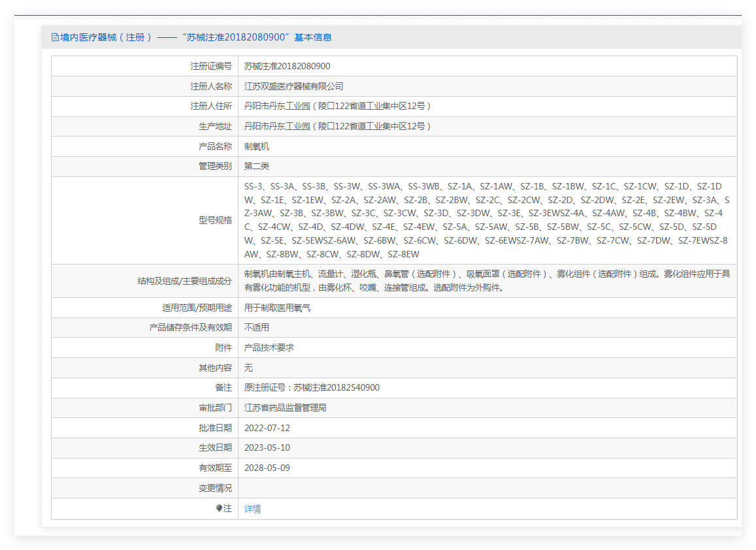Click the 结构及组成/主要组成成分 label

click(x=185, y=281)
